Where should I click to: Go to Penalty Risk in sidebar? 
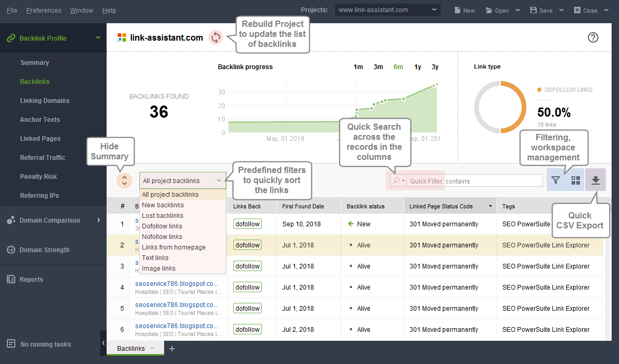pos(39,176)
